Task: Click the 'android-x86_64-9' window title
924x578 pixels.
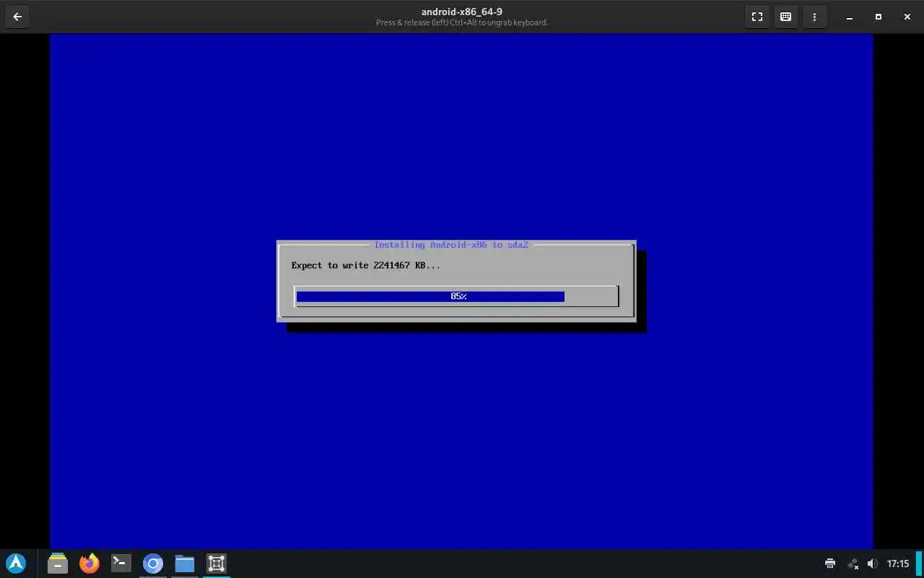Action: pyautogui.click(x=462, y=12)
